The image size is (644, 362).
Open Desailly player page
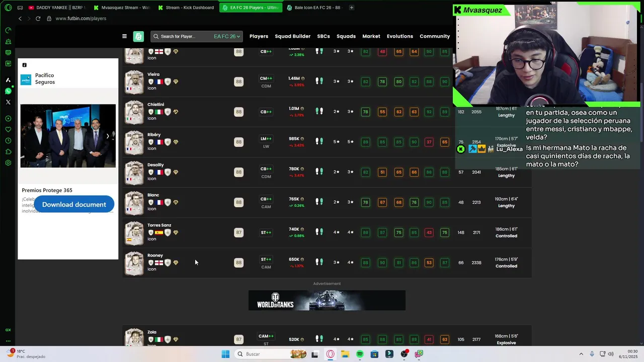(x=155, y=165)
